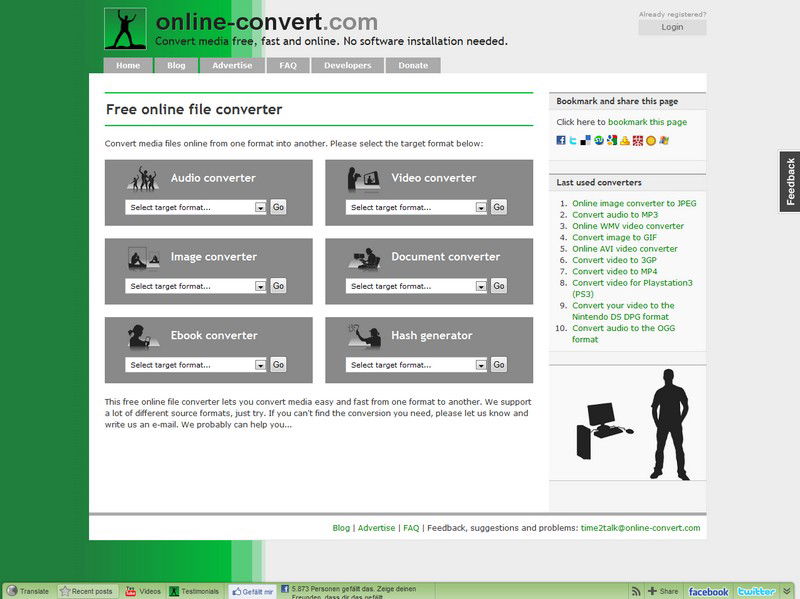This screenshot has width=800, height=599.
Task: Click the Delicious bookmark icon
Action: coord(586,141)
